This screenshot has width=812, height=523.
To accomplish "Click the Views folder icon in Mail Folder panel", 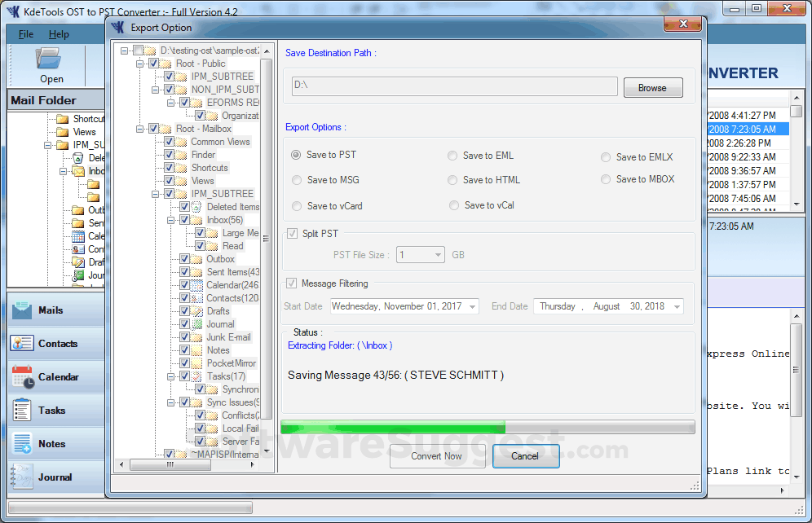I will tap(62, 132).
